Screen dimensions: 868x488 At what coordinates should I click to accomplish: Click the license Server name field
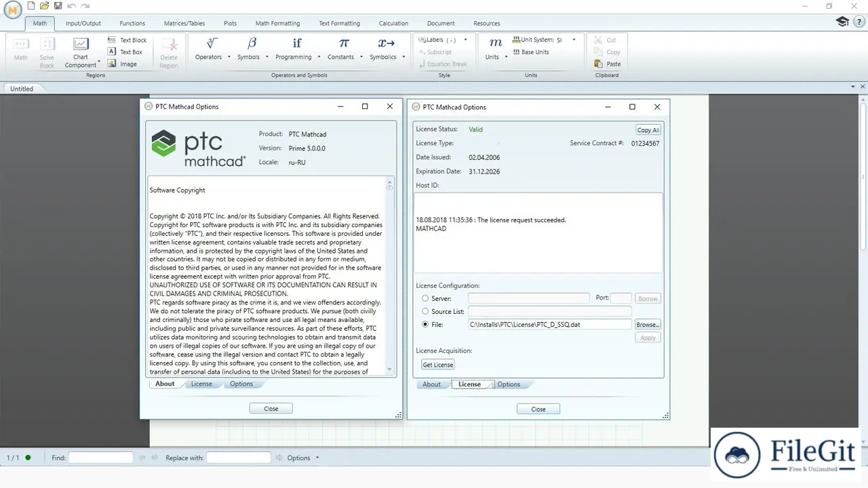(529, 298)
